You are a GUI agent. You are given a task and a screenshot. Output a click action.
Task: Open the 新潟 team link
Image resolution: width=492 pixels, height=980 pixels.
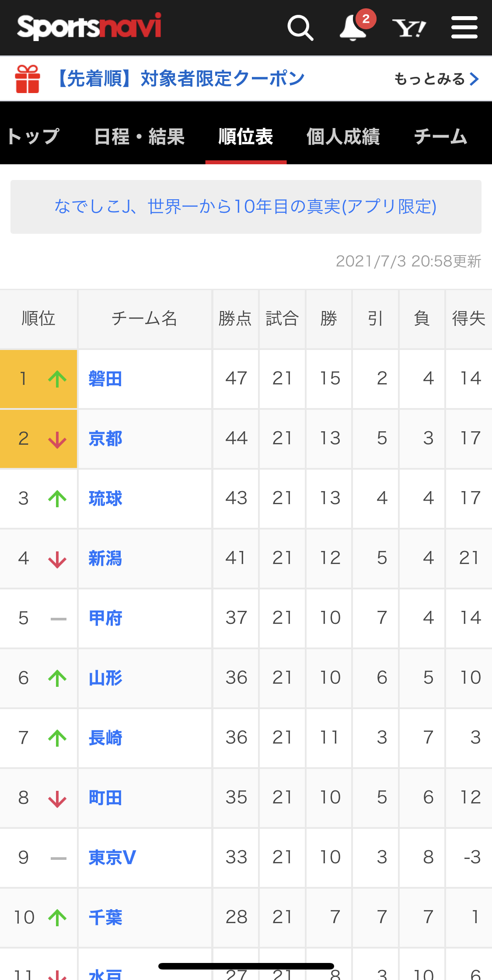(105, 558)
